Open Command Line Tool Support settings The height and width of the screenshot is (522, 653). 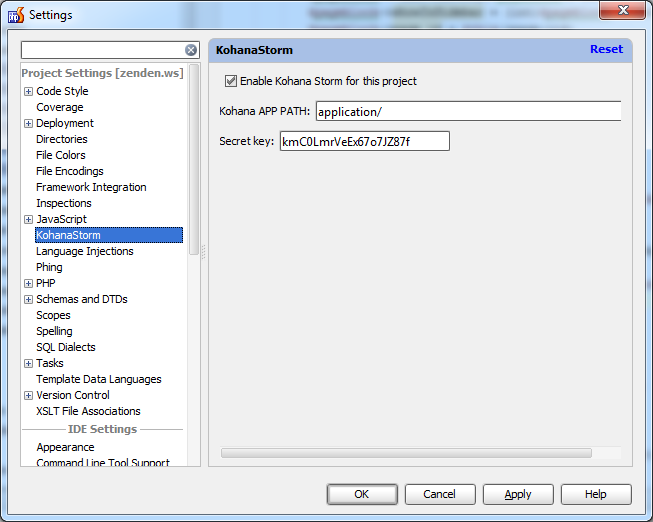103,462
